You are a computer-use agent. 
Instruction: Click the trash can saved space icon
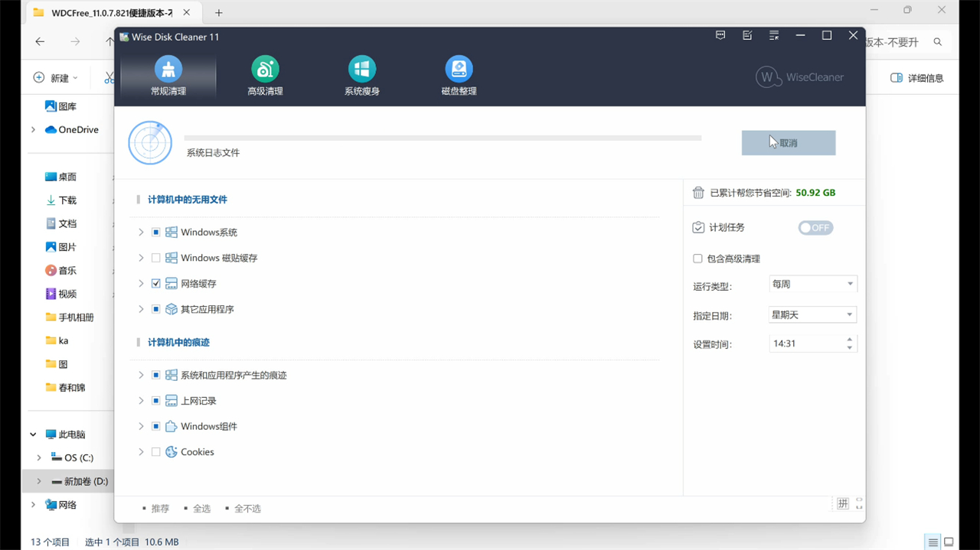[698, 193]
